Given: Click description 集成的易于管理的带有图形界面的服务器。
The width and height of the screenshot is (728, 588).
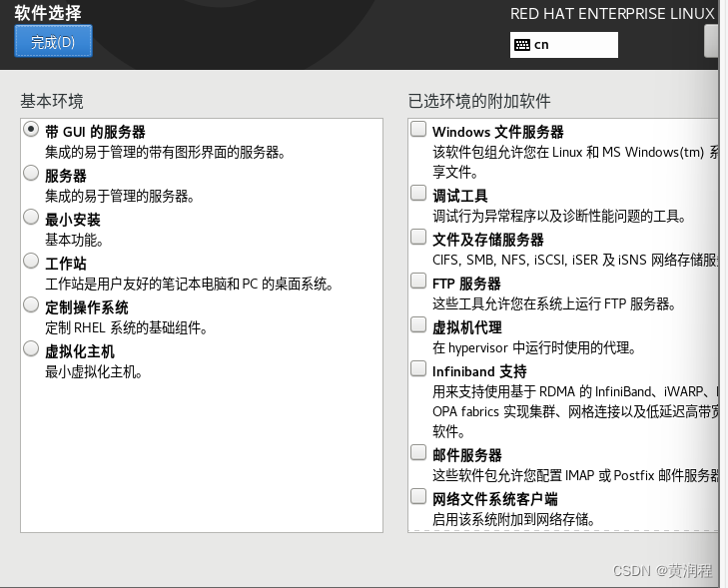Looking at the screenshot, I should (x=166, y=152).
